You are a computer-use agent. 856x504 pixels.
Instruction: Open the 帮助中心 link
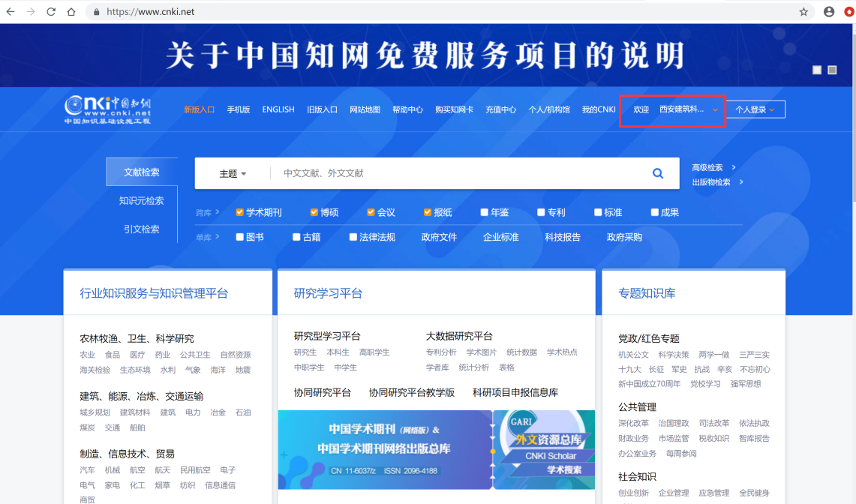(x=407, y=109)
